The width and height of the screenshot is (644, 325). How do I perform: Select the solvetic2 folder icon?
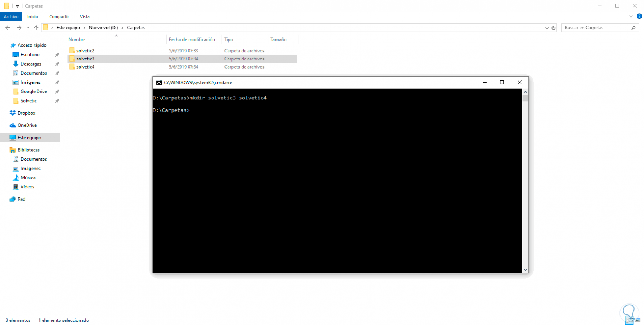click(x=72, y=51)
